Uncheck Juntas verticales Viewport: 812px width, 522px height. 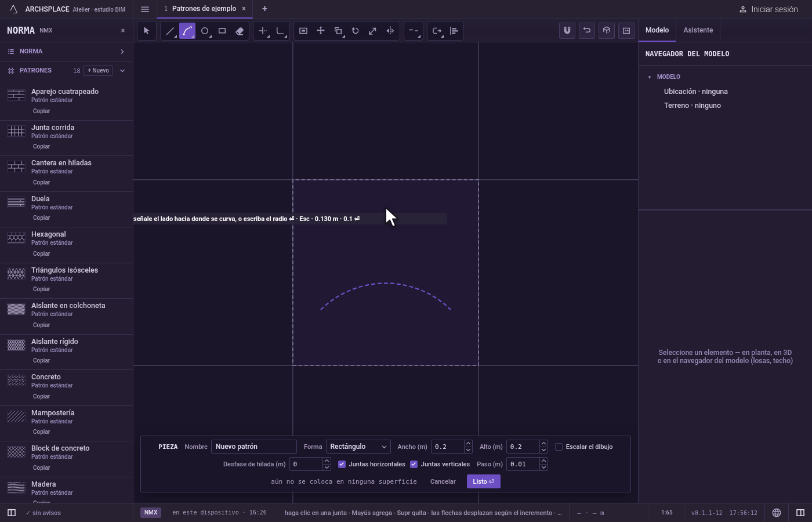pyautogui.click(x=414, y=464)
